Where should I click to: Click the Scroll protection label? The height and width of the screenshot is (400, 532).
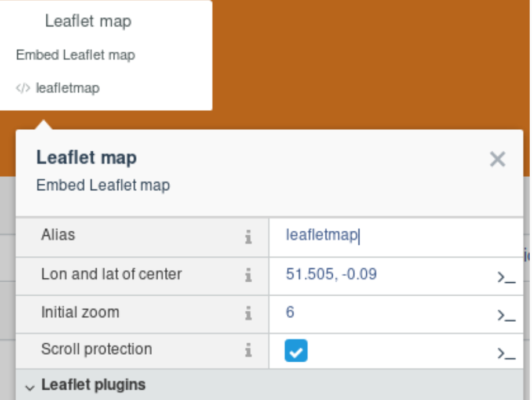[96, 349]
